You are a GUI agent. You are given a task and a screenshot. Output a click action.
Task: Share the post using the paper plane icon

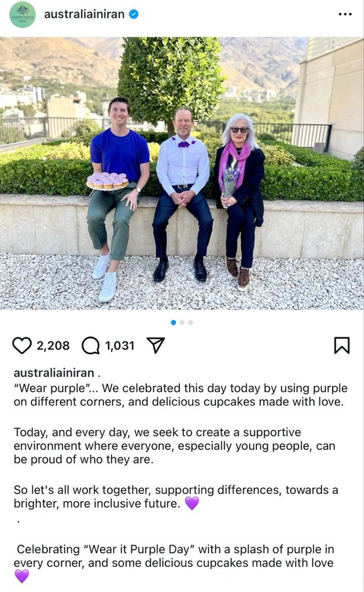(x=156, y=345)
